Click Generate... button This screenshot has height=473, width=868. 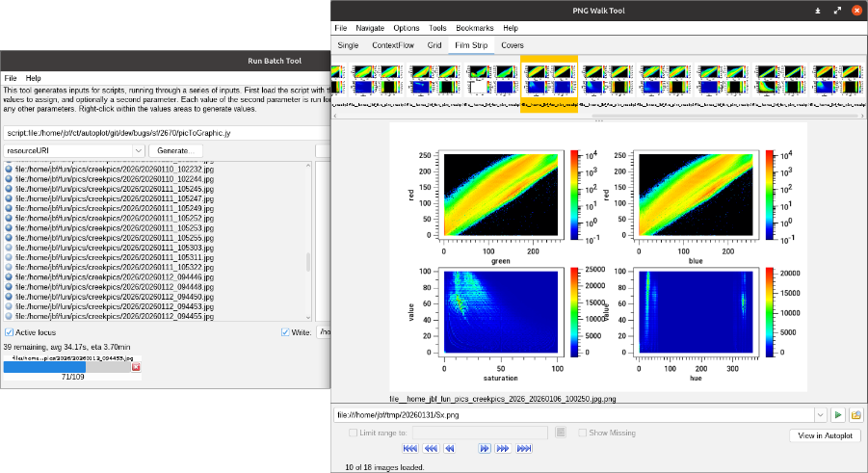[x=175, y=150]
